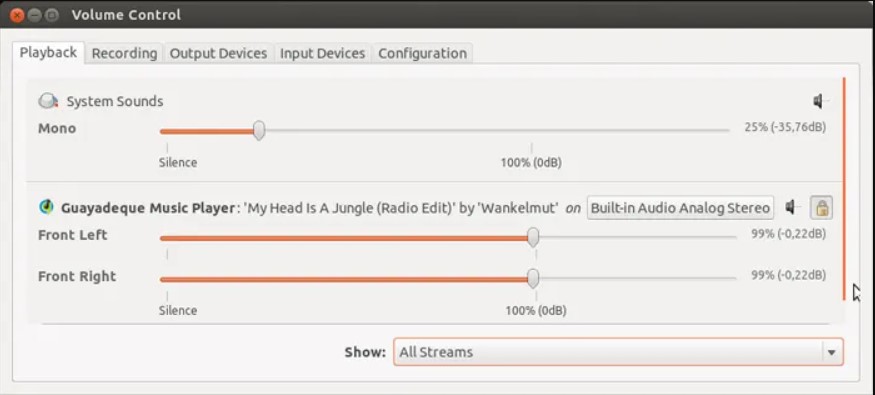Click Built-in Audio Analog Stereo device button
875x395 pixels.
(x=680, y=208)
